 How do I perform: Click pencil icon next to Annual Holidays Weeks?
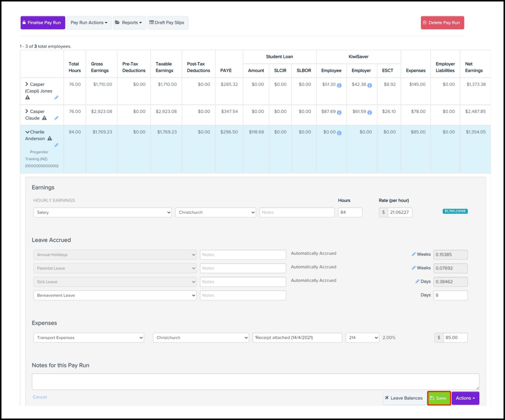(x=414, y=254)
